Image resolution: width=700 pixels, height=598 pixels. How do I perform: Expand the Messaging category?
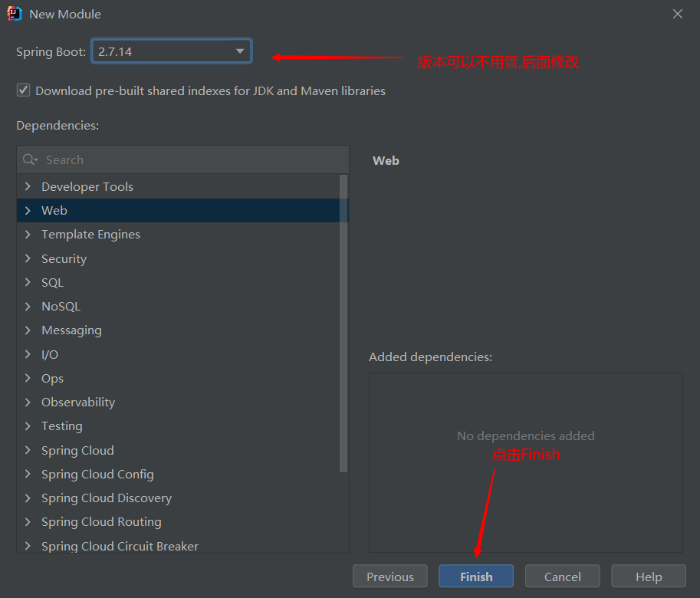[x=28, y=330]
